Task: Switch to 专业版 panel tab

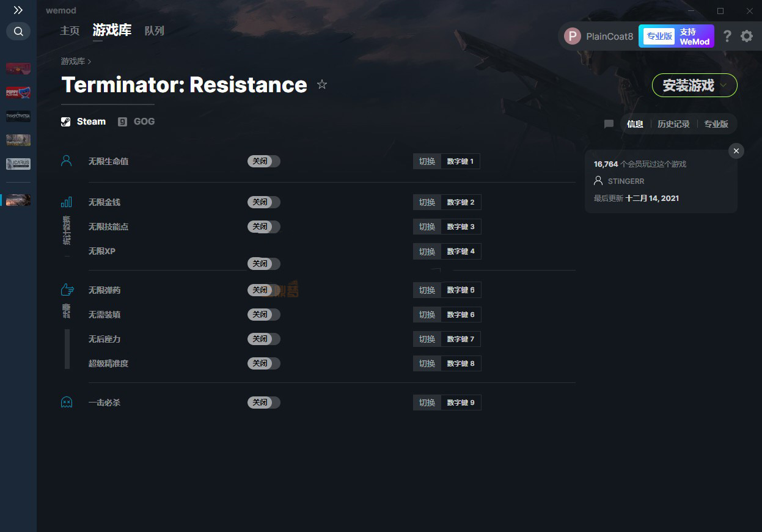Action: coord(716,124)
